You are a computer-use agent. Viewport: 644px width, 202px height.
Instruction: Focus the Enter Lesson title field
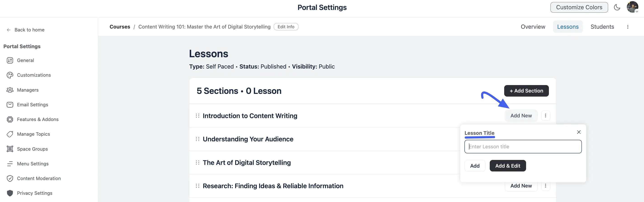click(x=523, y=147)
